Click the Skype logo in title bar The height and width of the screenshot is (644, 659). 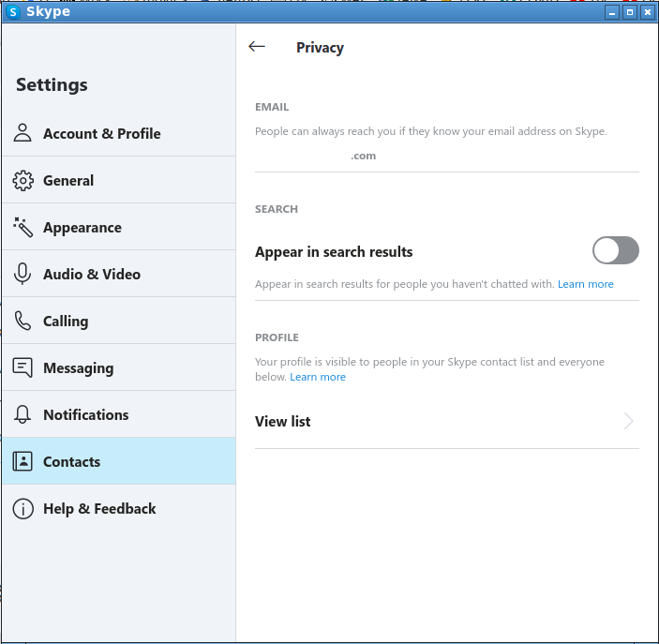(13, 12)
